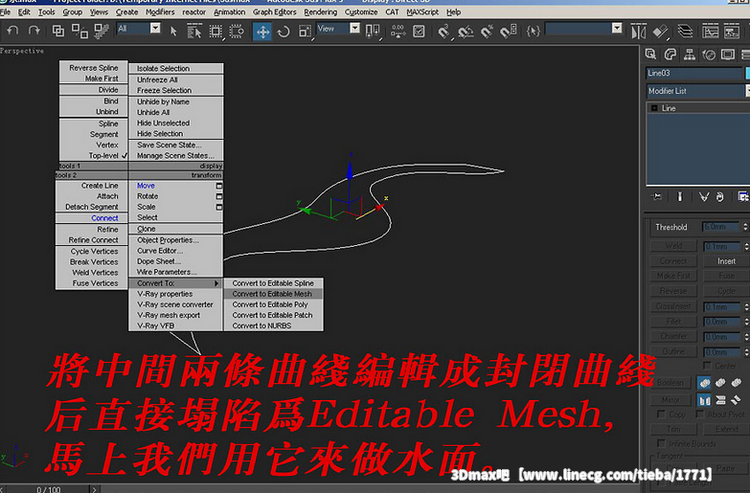The height and width of the screenshot is (493, 750).
Task: Click Isolate Selection in the quad menu
Action: point(175,68)
